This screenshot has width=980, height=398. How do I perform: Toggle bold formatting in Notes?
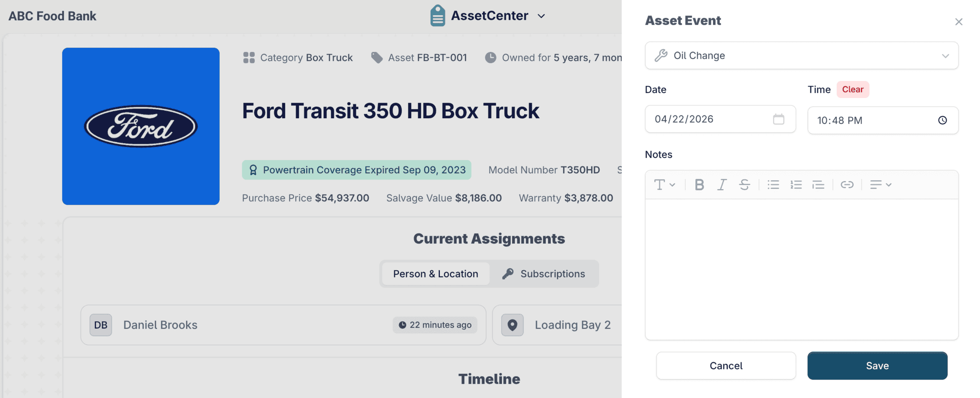coord(700,185)
